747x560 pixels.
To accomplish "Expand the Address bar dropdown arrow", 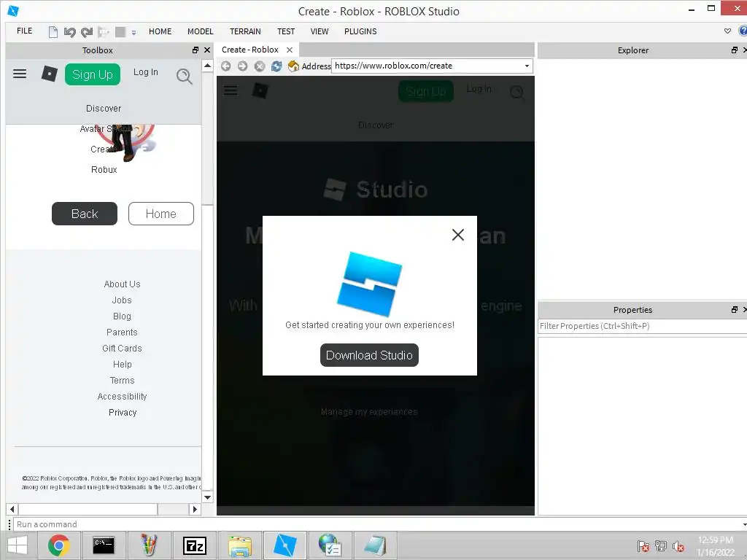I will [x=527, y=66].
